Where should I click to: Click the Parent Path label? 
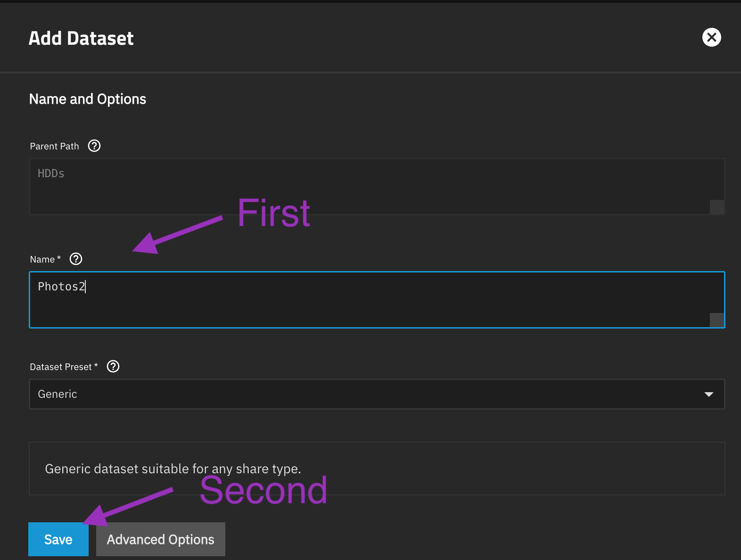(x=54, y=146)
